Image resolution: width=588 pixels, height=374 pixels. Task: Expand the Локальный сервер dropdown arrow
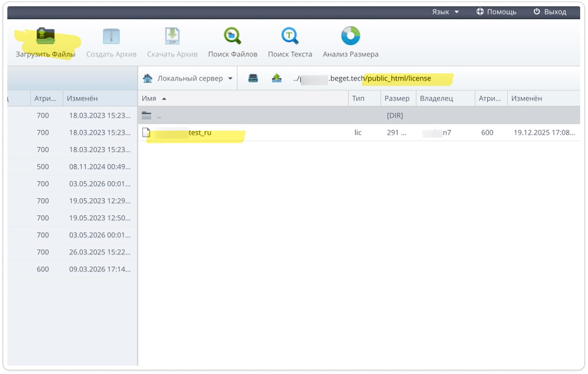230,78
